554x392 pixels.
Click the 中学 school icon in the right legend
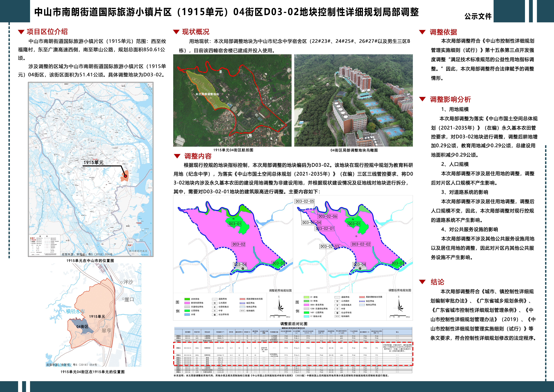(x=337, y=309)
